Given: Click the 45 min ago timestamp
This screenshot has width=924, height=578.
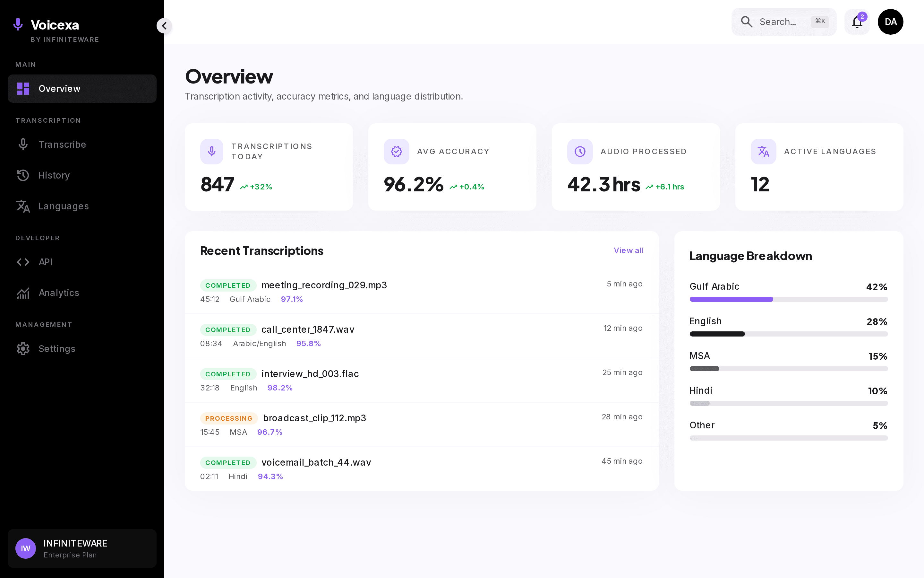Looking at the screenshot, I should 622,461.
